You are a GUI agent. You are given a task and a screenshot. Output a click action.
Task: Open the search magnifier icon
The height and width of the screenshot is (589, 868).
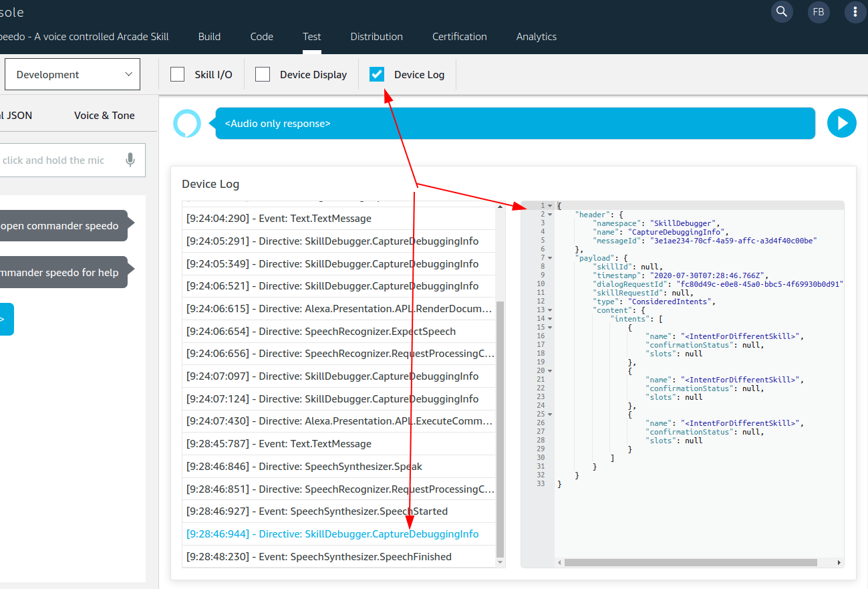click(781, 11)
